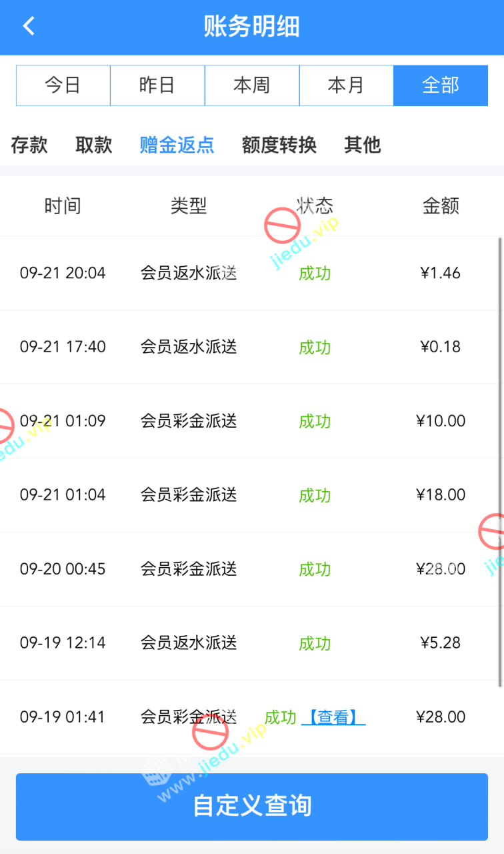
Task: Click the 金额 column header
Action: pos(441,205)
